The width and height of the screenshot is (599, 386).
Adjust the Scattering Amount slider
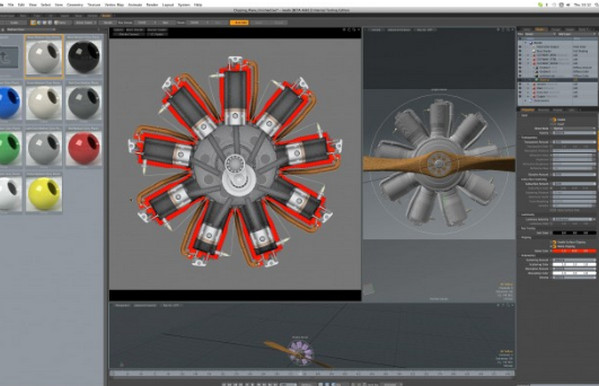tap(574, 260)
